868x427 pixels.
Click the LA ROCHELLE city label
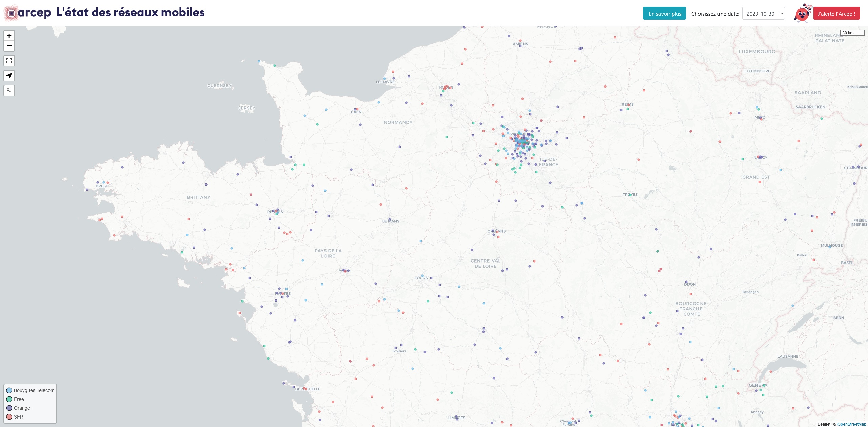pos(308,389)
